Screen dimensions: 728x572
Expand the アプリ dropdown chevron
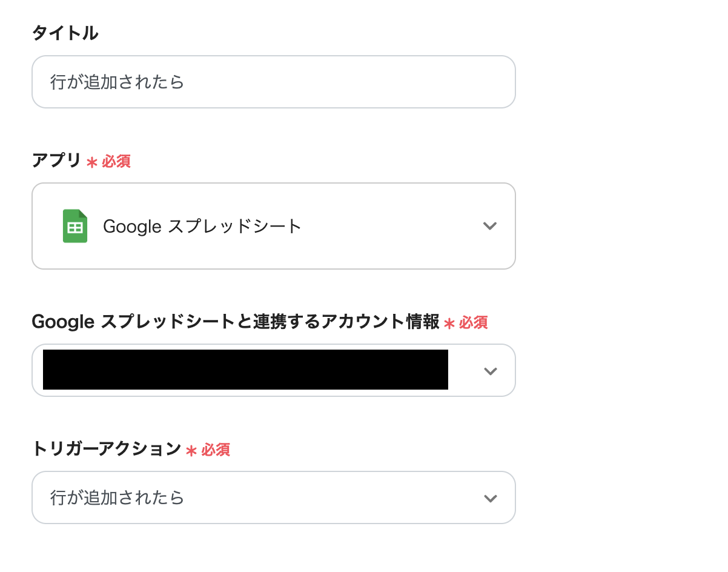point(490,226)
